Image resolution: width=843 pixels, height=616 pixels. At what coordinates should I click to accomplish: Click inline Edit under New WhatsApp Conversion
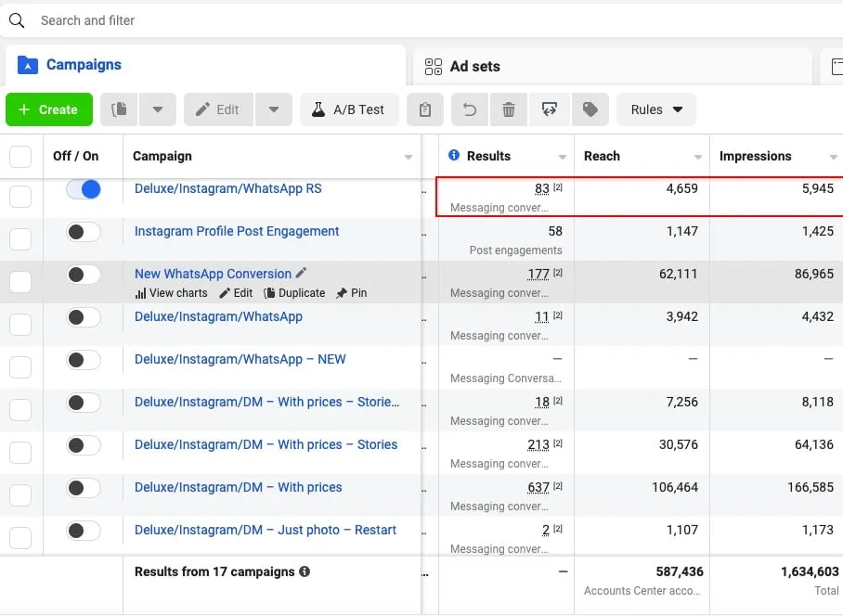[236, 293]
